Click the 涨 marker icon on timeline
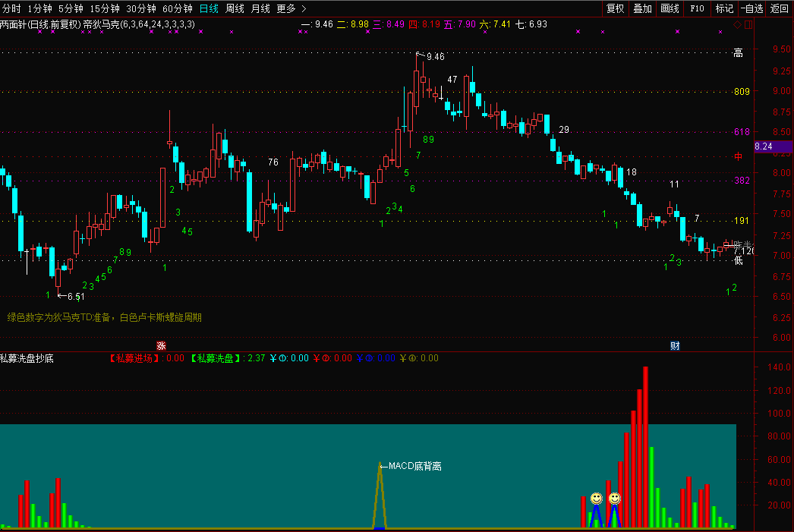This screenshot has width=794, height=532. [161, 346]
